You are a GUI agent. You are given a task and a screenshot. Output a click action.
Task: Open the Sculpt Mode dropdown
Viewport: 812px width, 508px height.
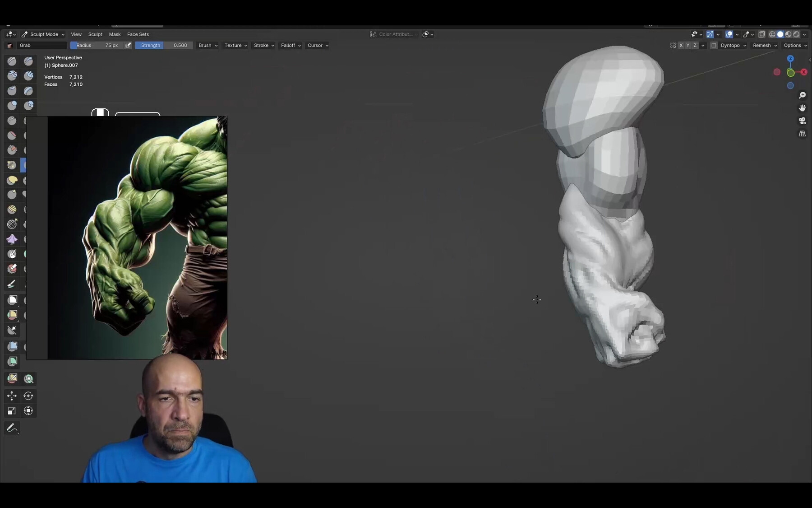[43, 34]
